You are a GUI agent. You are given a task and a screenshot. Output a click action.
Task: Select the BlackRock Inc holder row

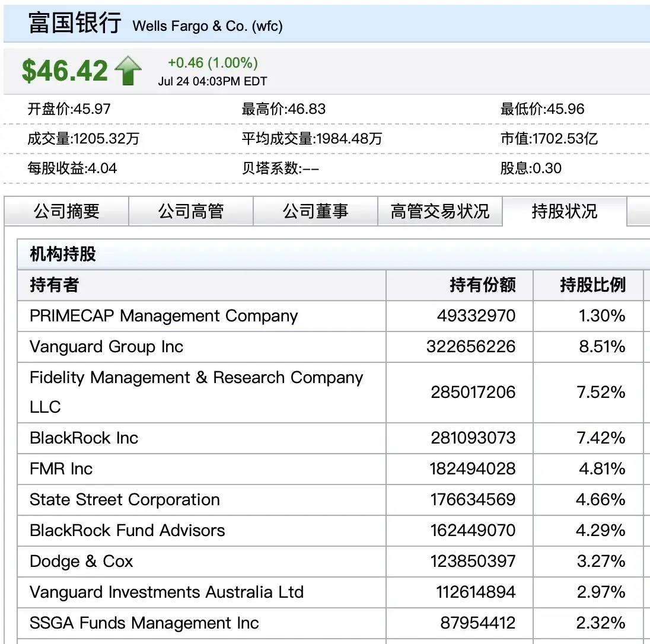click(x=84, y=438)
